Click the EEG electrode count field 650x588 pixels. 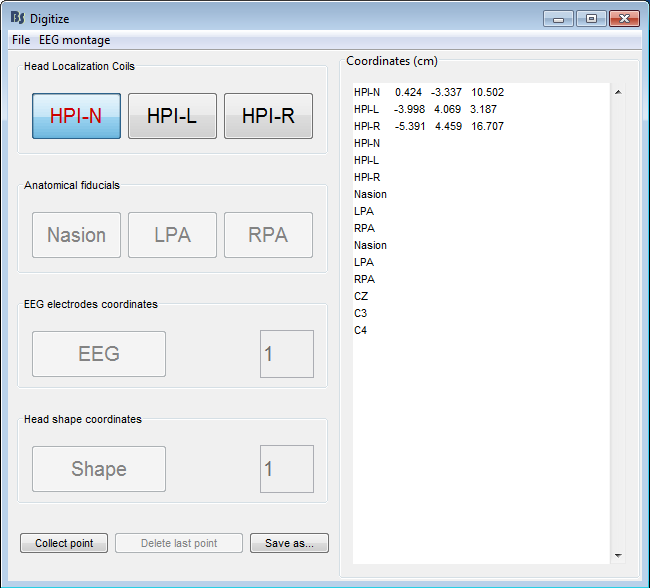pyautogui.click(x=286, y=354)
